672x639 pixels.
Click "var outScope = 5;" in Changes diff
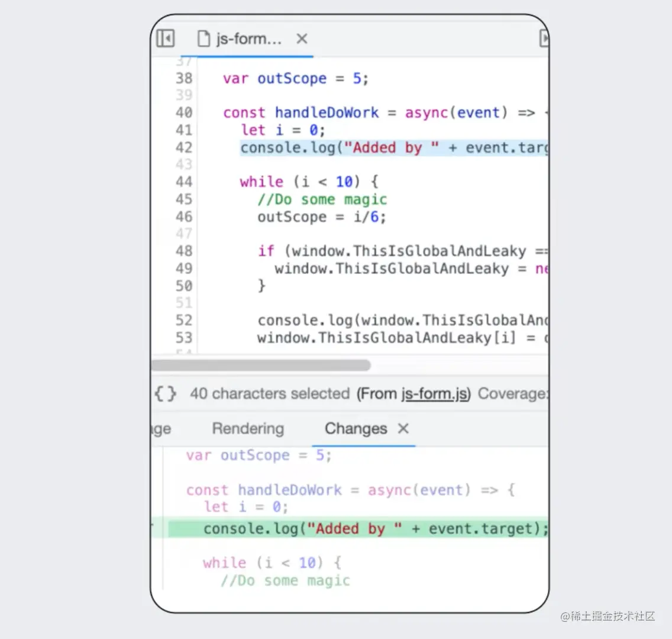click(259, 455)
